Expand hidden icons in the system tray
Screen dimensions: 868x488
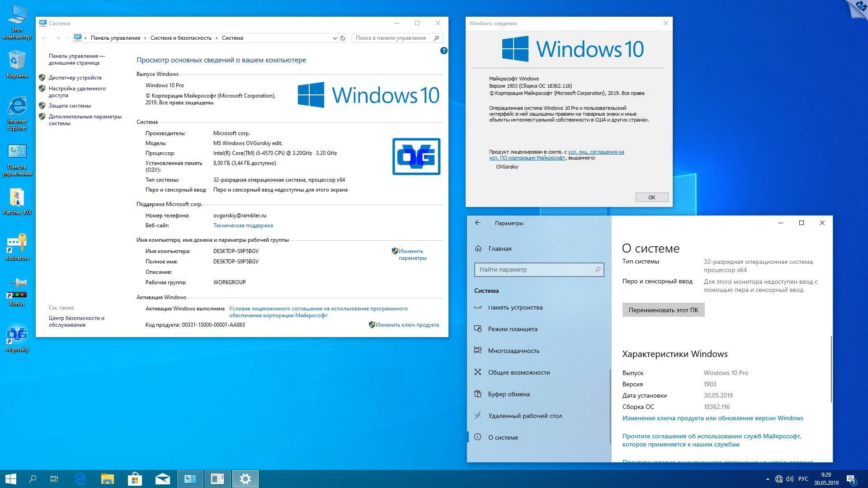[x=767, y=479]
